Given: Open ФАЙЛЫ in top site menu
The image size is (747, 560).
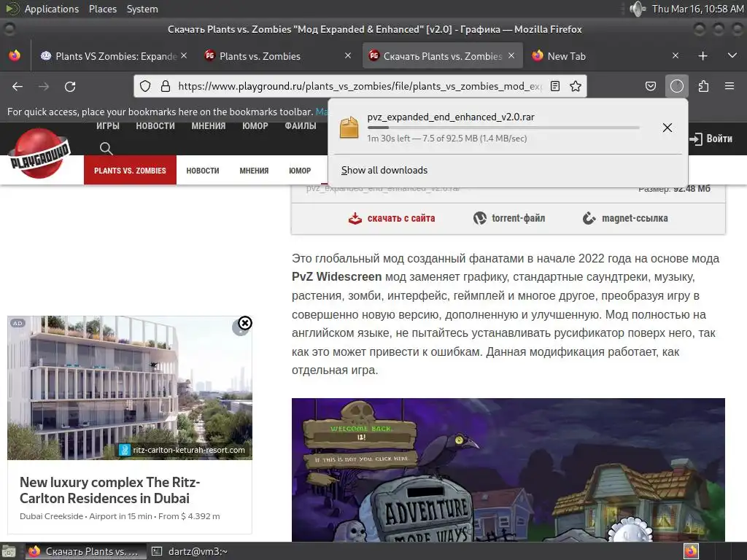Looking at the screenshot, I should point(300,126).
